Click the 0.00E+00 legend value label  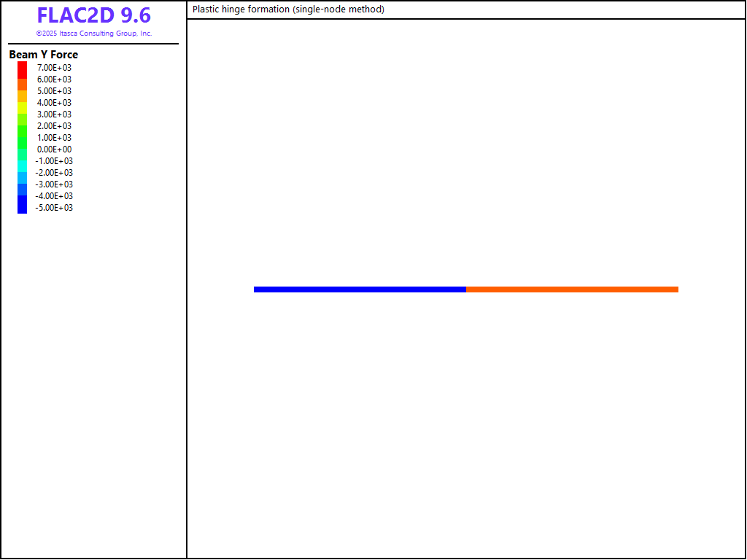tap(55, 149)
